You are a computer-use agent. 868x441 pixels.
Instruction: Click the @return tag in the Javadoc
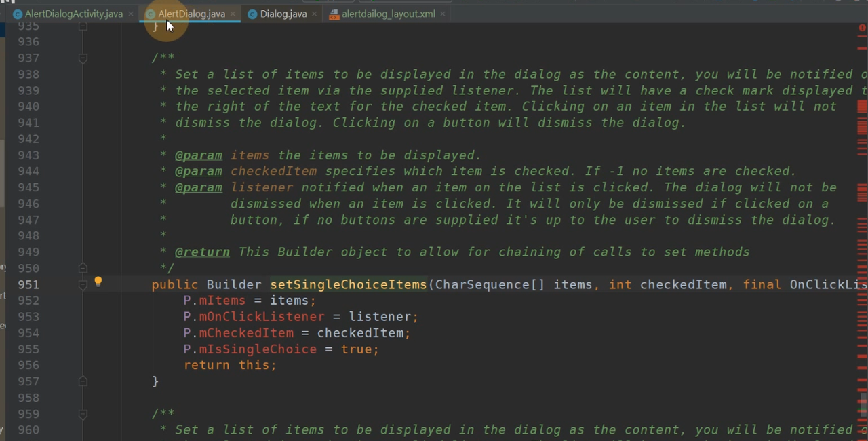202,252
